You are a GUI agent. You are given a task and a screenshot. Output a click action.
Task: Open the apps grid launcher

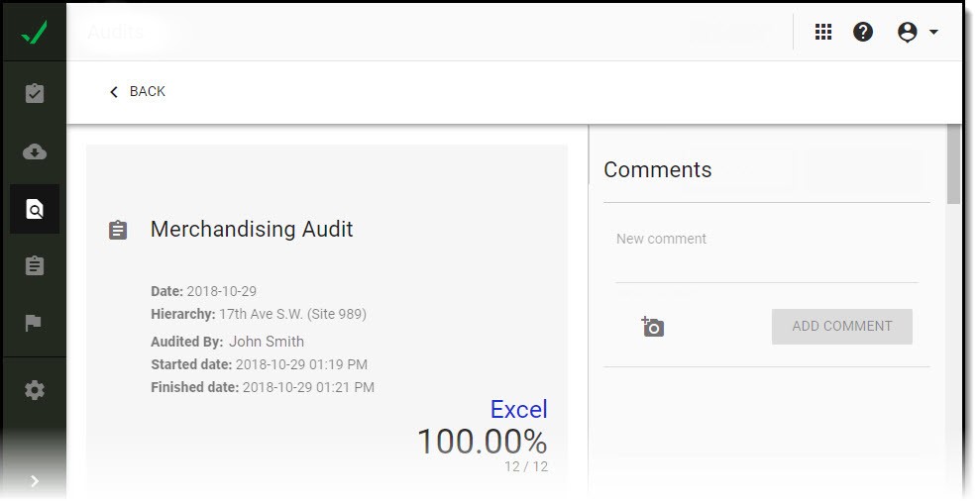pyautogui.click(x=823, y=33)
